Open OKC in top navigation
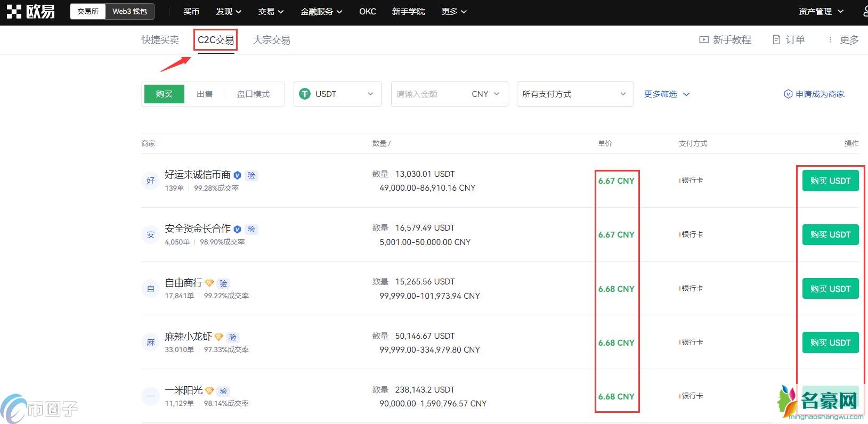Image resolution: width=868 pixels, height=424 pixels. pos(368,11)
